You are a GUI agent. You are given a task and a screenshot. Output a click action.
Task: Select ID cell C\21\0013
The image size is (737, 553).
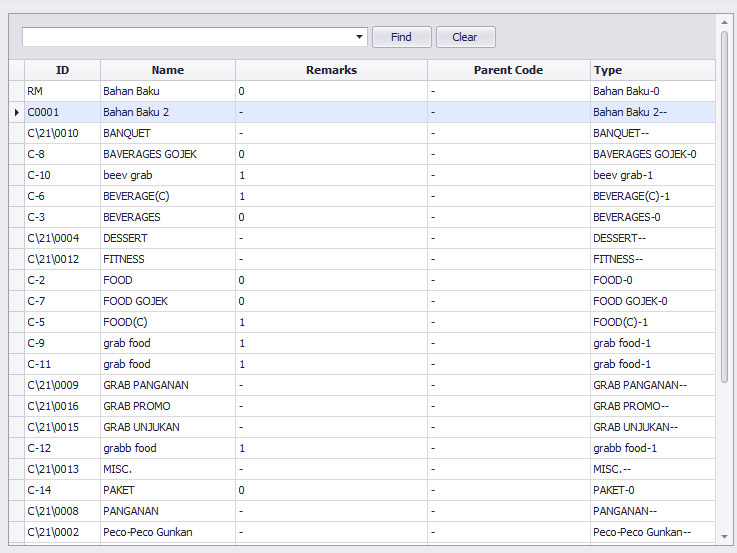(x=63, y=469)
